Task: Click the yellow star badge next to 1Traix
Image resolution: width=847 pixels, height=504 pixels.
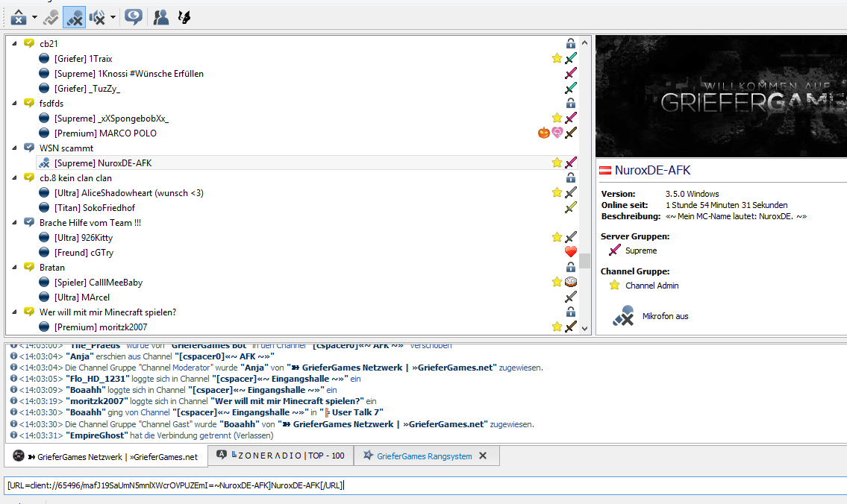Action: point(557,58)
